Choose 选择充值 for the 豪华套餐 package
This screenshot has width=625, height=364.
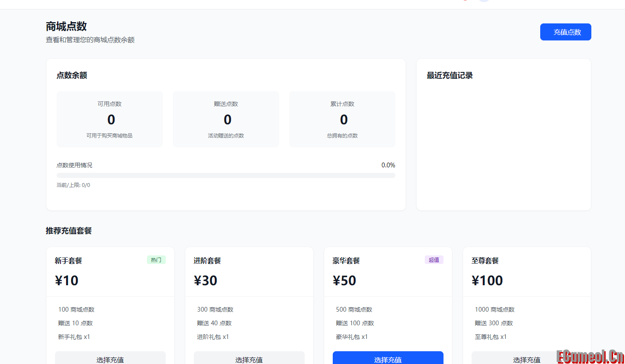[x=388, y=360]
